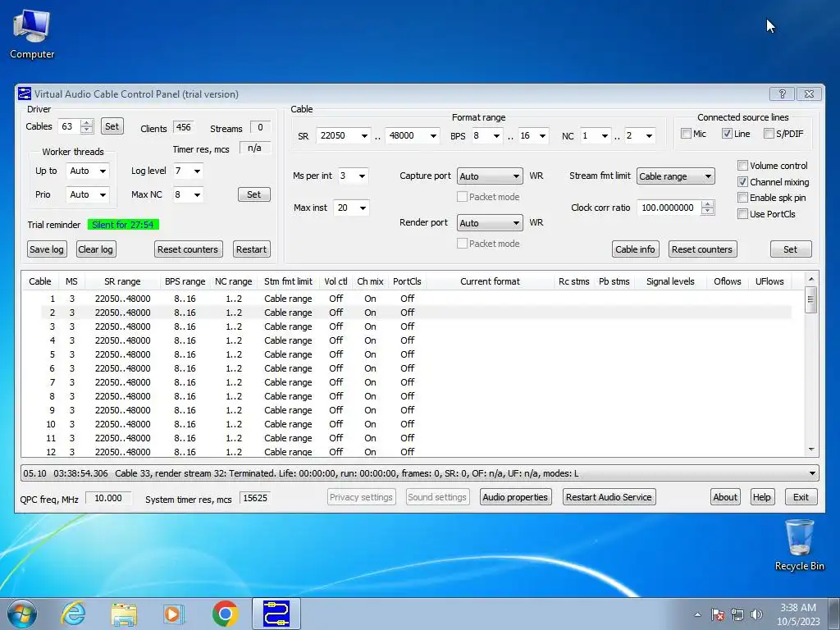Enable Volume control checkbox
The image size is (840, 630).
742,166
